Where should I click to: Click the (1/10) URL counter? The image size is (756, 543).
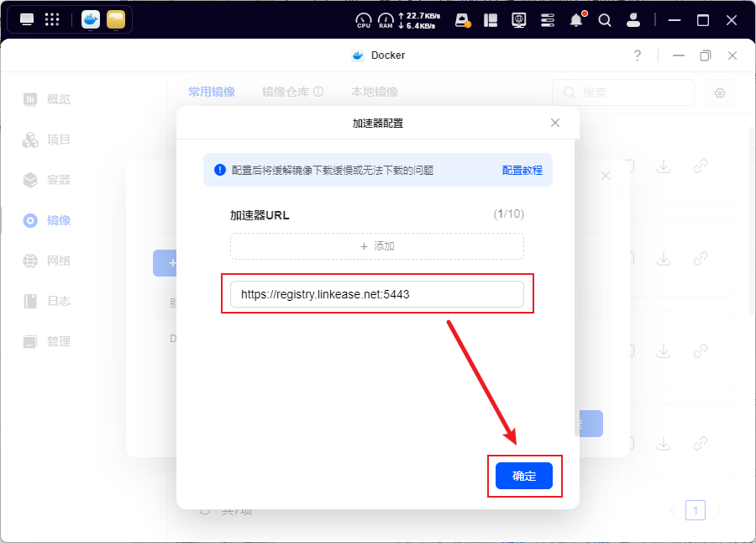pyautogui.click(x=509, y=214)
